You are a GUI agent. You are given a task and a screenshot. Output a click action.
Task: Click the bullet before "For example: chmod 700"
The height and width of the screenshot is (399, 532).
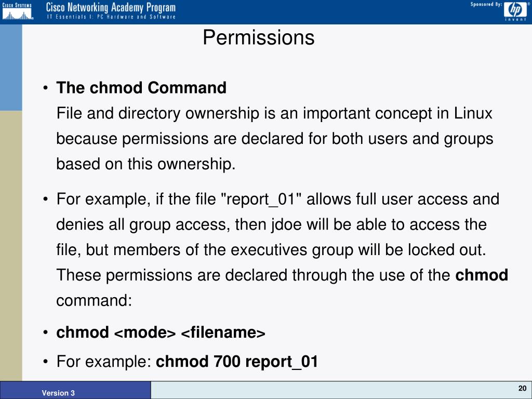tap(46, 362)
